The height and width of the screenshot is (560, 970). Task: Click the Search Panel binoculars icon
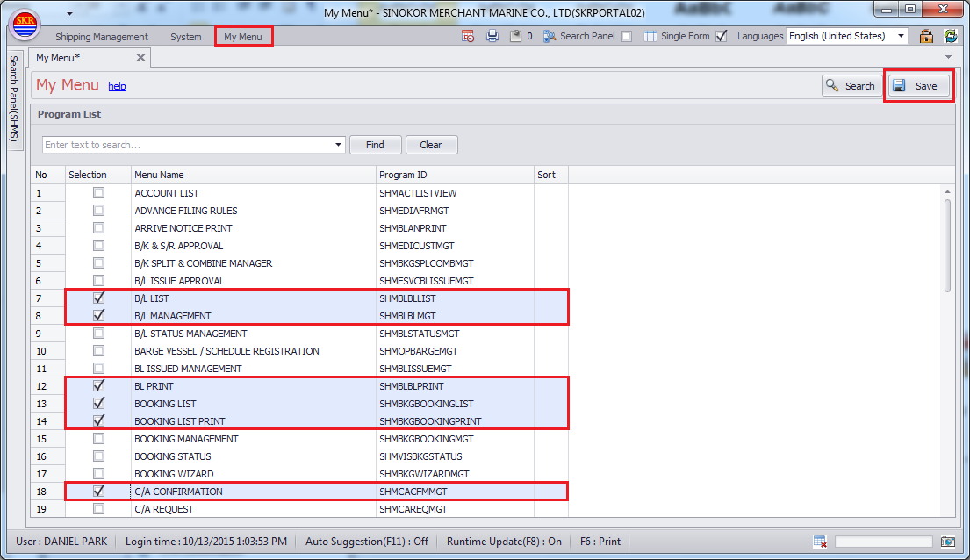(x=550, y=37)
